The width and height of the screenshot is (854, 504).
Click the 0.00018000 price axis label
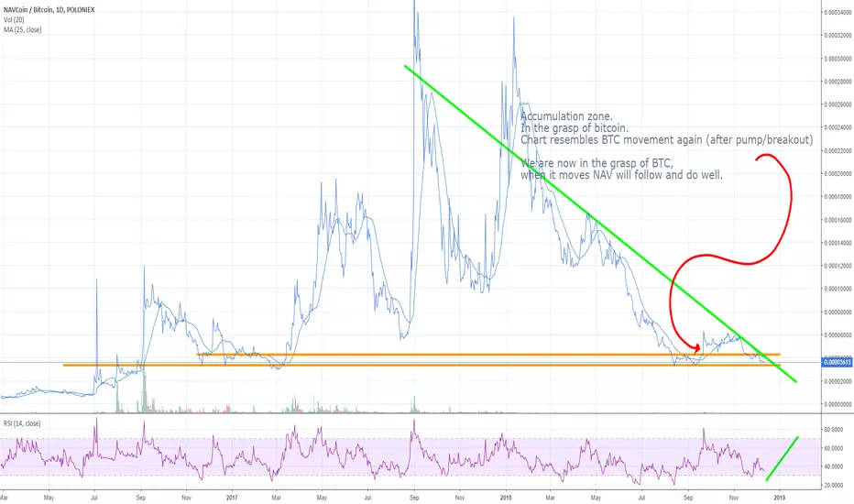click(838, 197)
